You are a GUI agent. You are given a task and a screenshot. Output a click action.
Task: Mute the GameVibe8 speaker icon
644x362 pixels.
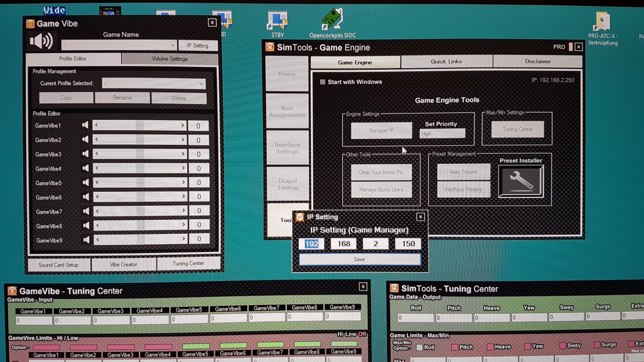(x=86, y=225)
